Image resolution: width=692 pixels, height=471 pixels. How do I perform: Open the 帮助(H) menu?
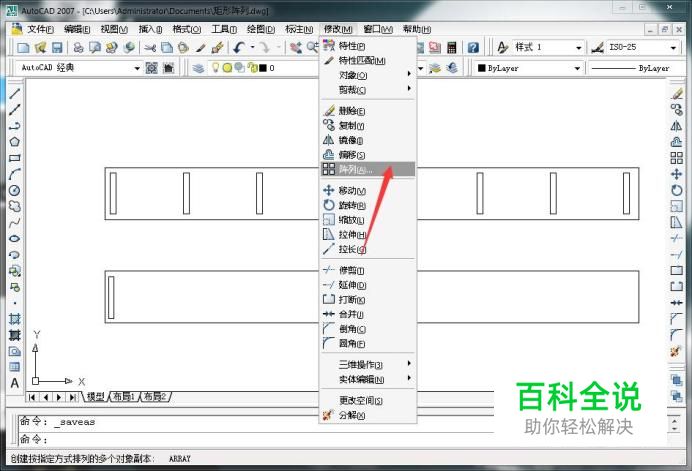coord(417,29)
